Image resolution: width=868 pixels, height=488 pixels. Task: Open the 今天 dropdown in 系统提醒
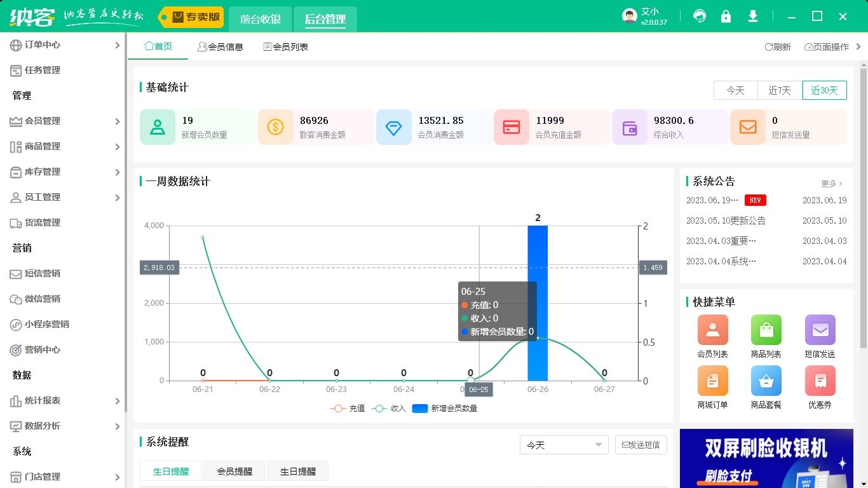pos(564,445)
